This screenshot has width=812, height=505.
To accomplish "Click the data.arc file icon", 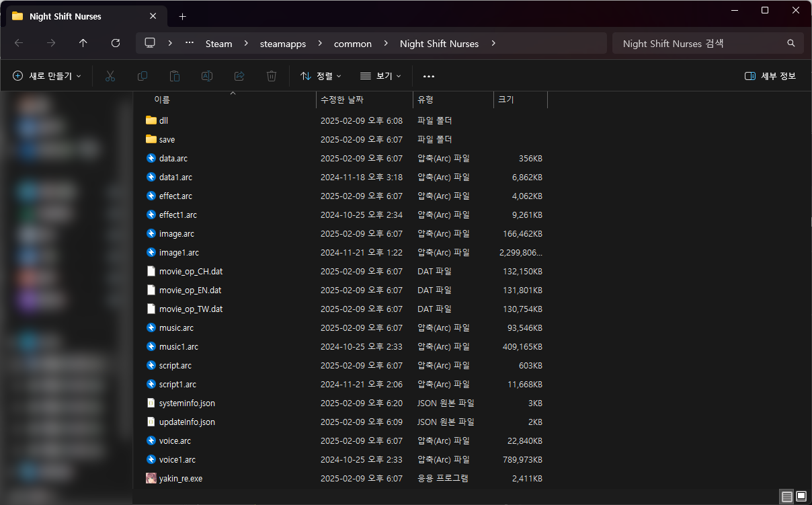I will point(151,158).
